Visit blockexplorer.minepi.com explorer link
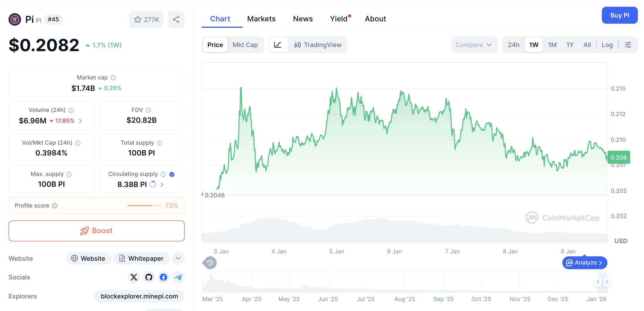Screen dimensions: 644x311 (x=139, y=296)
